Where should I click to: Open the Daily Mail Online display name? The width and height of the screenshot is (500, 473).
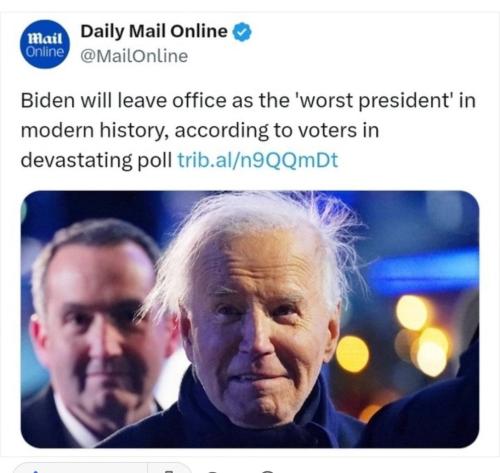coord(154,31)
